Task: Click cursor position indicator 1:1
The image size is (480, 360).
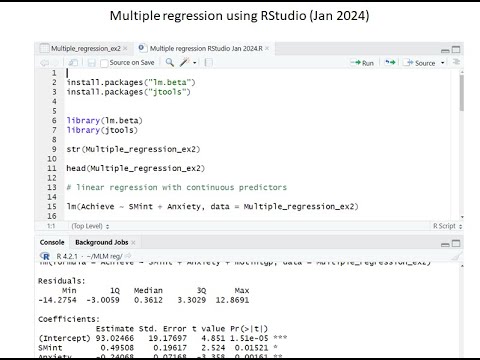Action: coord(51,226)
